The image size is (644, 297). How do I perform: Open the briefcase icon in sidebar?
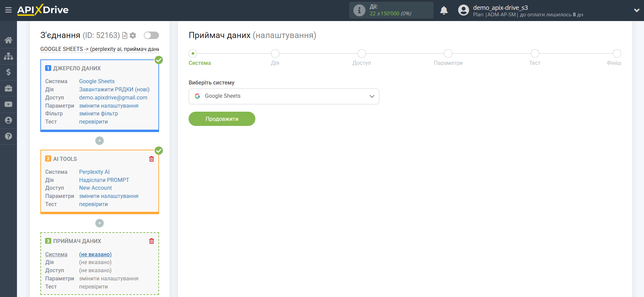coord(8,88)
